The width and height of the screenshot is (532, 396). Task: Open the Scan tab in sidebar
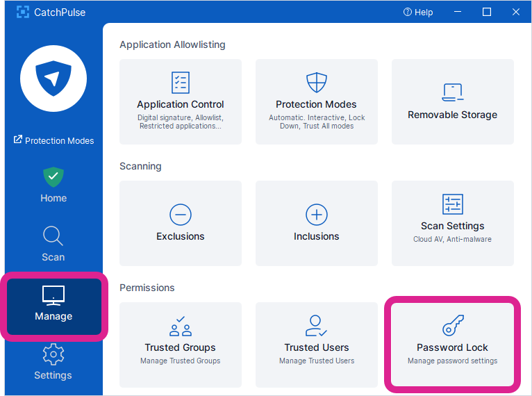coord(53,244)
